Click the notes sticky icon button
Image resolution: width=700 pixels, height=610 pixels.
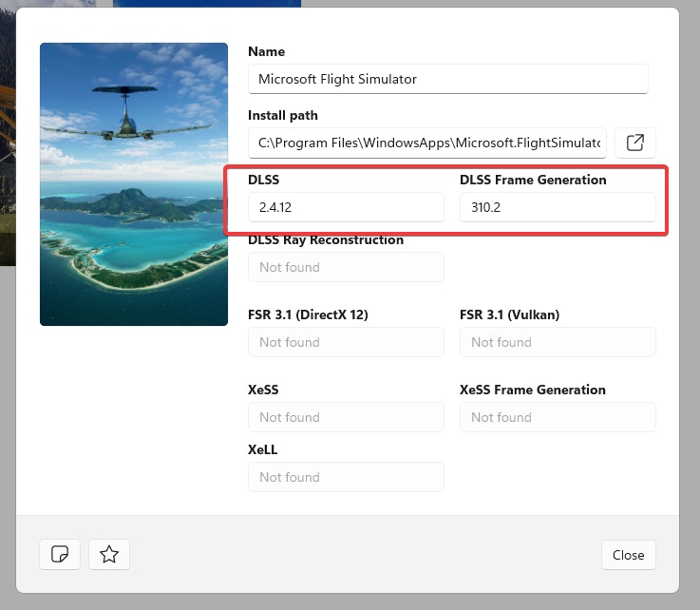tap(60, 554)
